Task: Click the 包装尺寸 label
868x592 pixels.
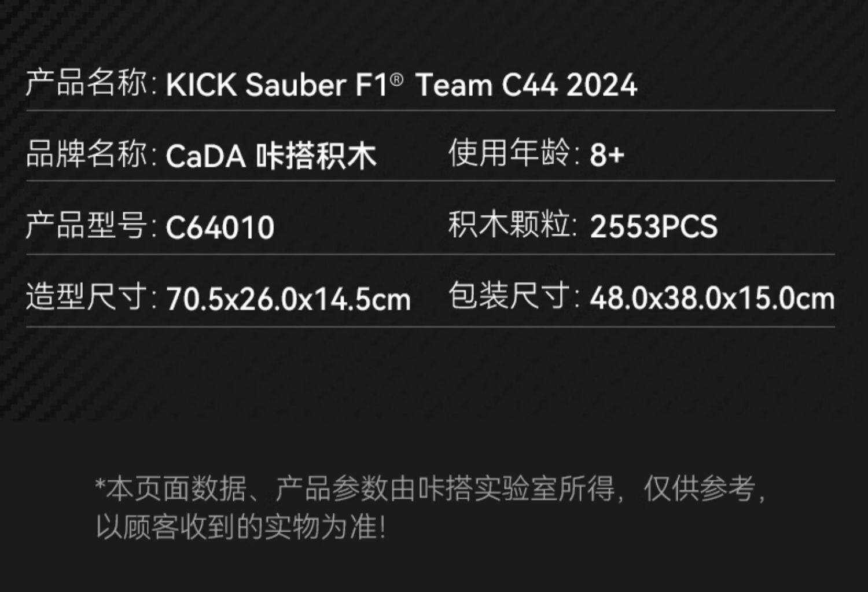Action: tap(510, 296)
